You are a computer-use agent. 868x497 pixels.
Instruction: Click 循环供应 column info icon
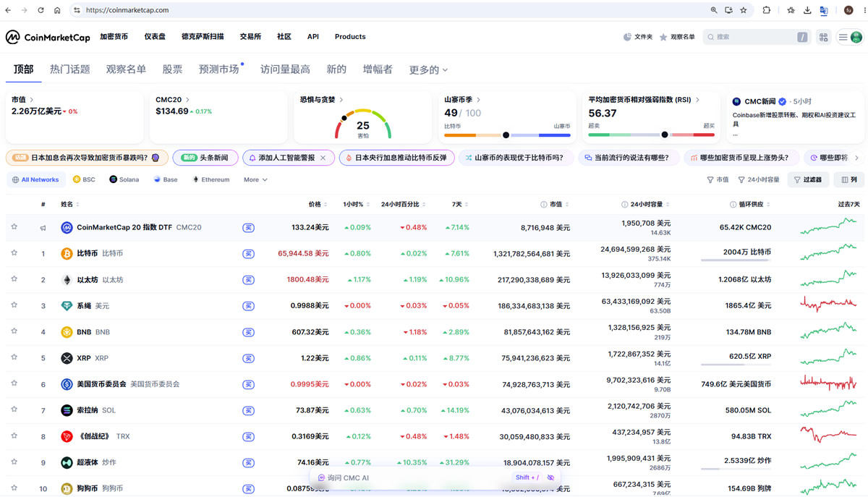pyautogui.click(x=733, y=205)
